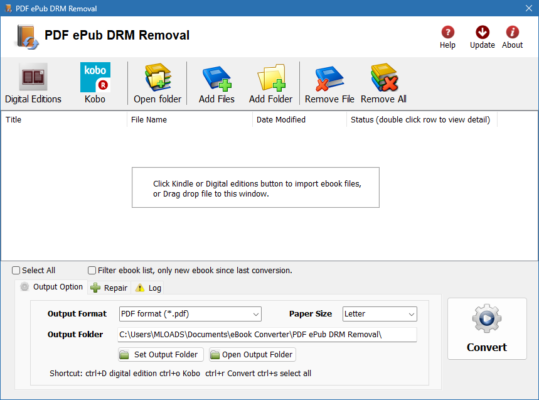Switch to the Output Option tab
Image resolution: width=539 pixels, height=400 pixels.
52,287
